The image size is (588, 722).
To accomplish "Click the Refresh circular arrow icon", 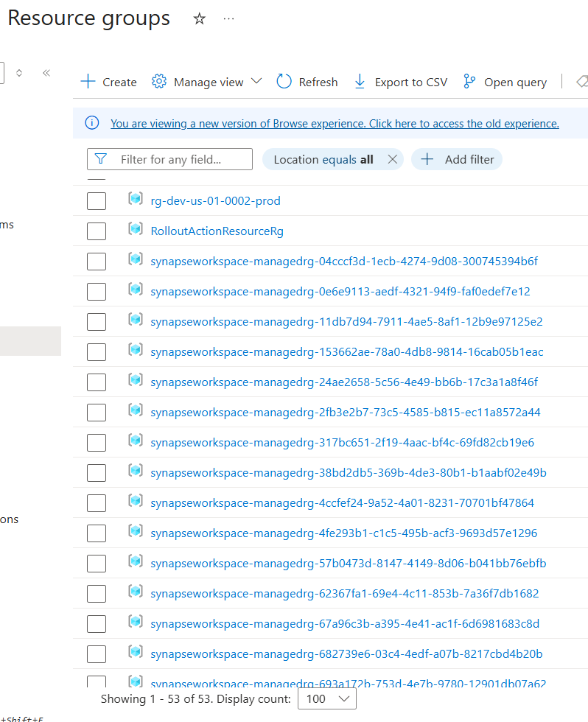I will (284, 82).
